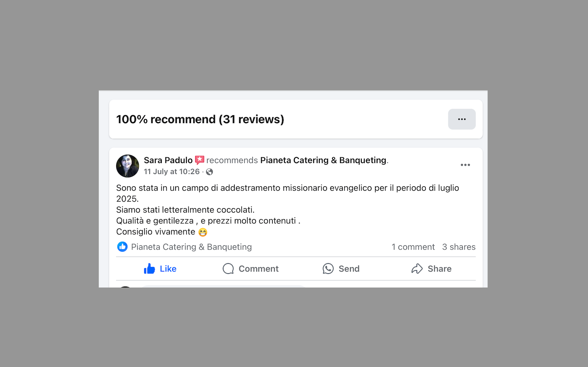The width and height of the screenshot is (588, 367).
Task: View the 3 shares link
Action: (459, 247)
